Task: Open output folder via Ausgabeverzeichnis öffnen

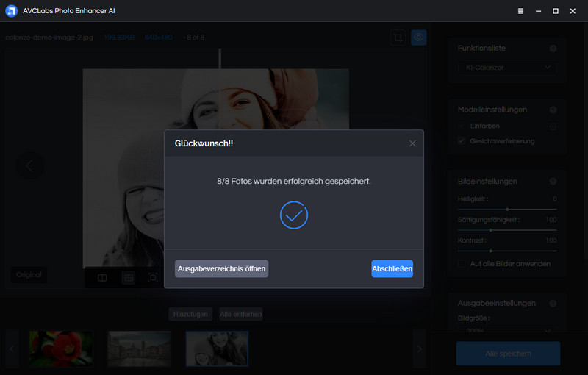Action: coord(221,269)
